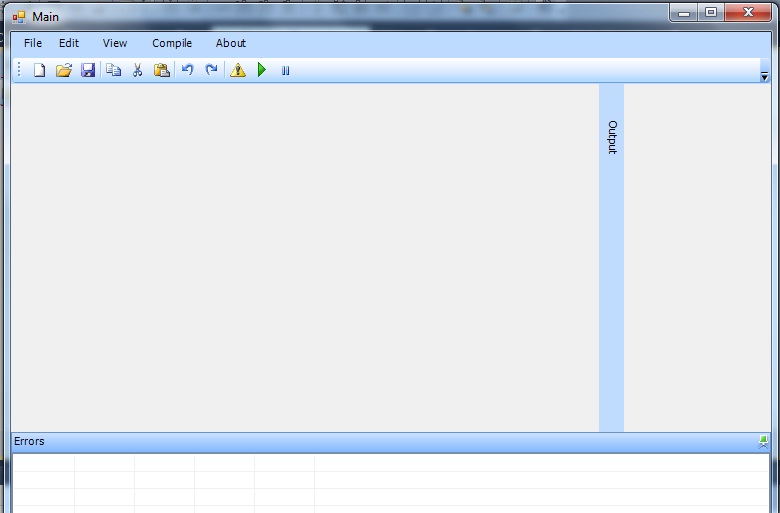The width and height of the screenshot is (780, 513).
Task: Pause execution with the pause icon
Action: coord(286,71)
